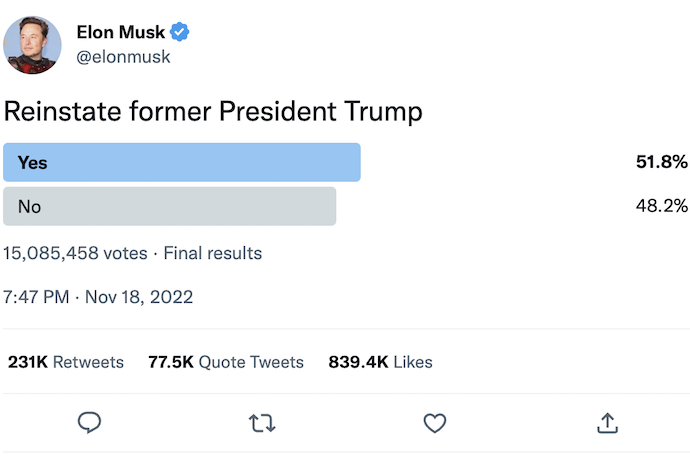View the 231K Retweets list
690x460 pixels.
(x=66, y=362)
